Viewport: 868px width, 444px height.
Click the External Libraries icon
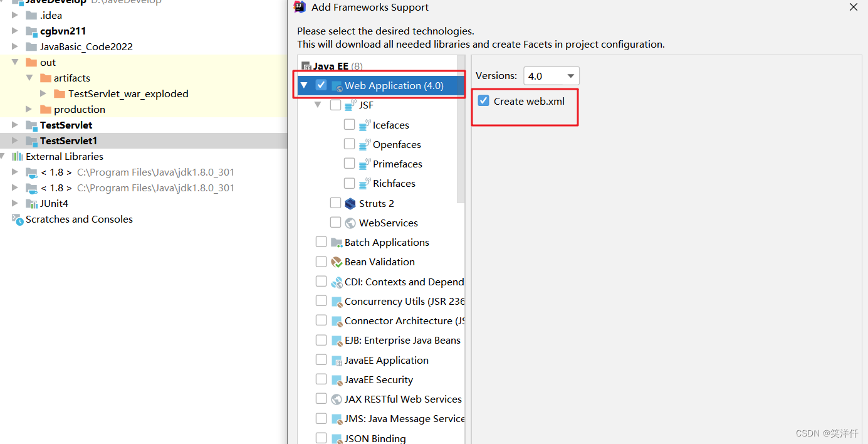pos(18,156)
